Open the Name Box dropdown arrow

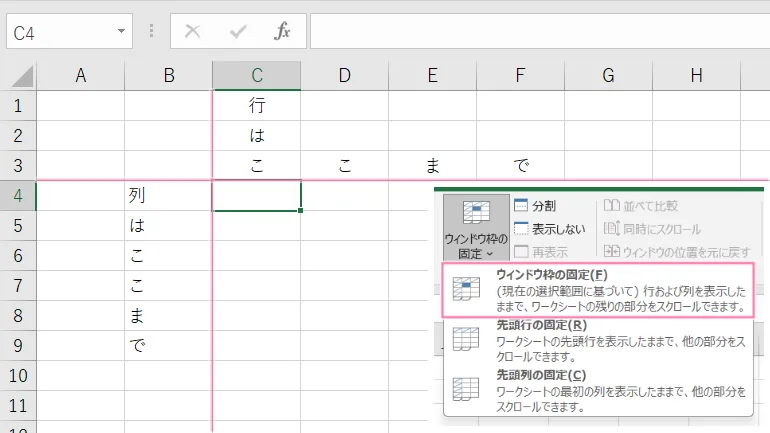(x=121, y=31)
